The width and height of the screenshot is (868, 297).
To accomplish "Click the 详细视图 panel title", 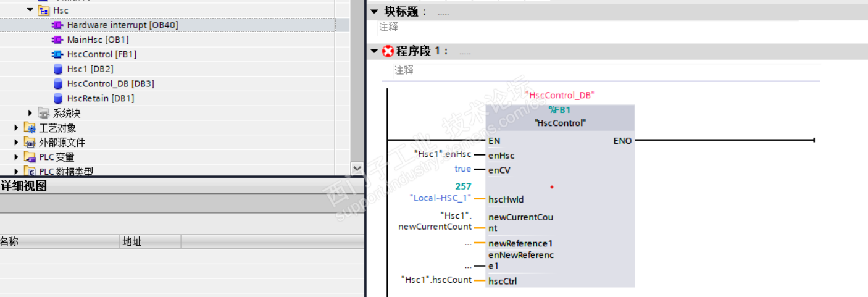I will [24, 186].
